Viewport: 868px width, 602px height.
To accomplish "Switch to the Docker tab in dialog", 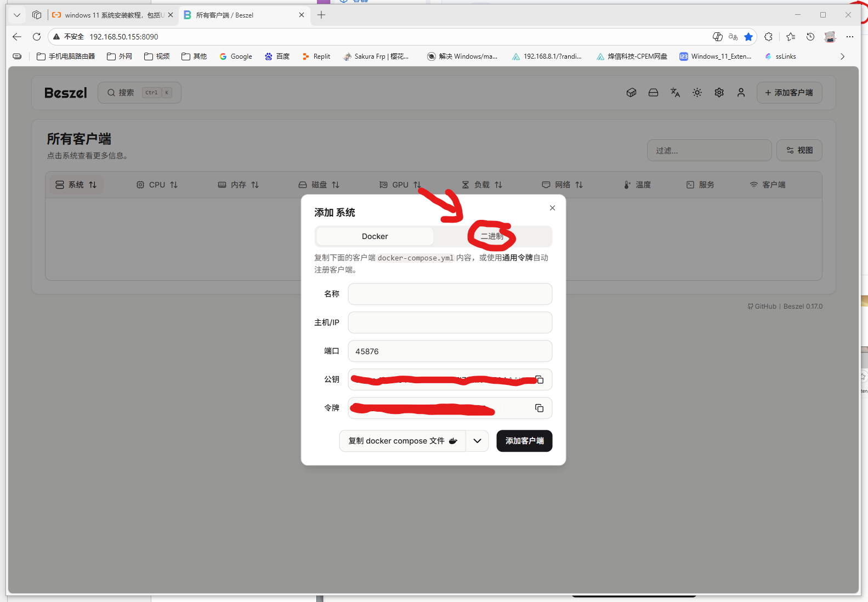I will (x=375, y=236).
